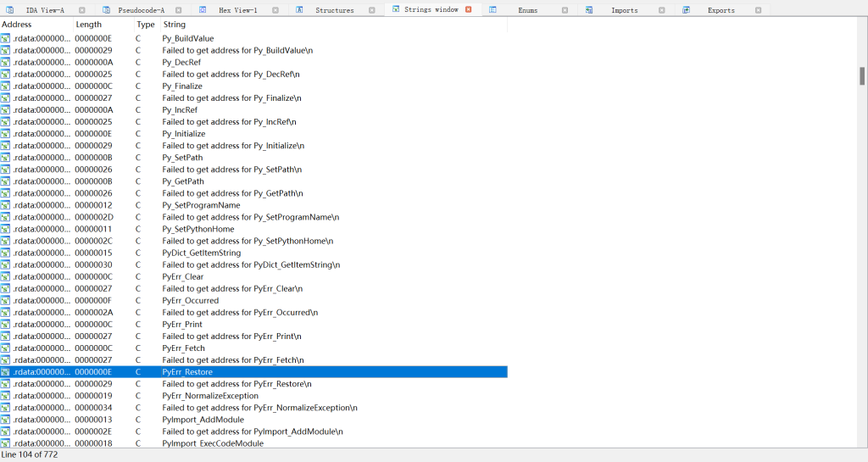Sort by the Length column header
Screen dimensions: 868x462
88,25
